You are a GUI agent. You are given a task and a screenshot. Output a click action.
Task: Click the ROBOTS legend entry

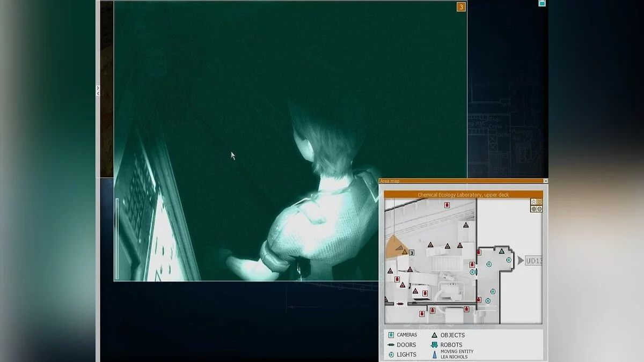coord(447,345)
